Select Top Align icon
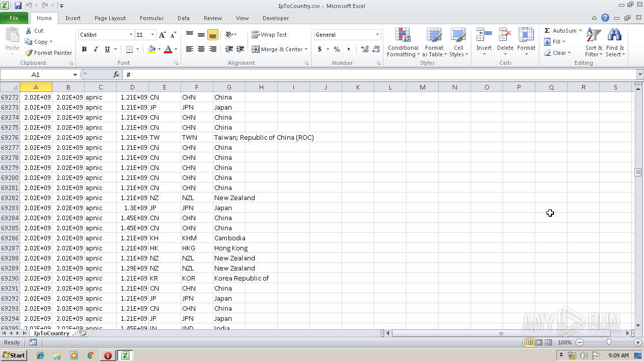The image size is (644, 362). pyautogui.click(x=190, y=35)
